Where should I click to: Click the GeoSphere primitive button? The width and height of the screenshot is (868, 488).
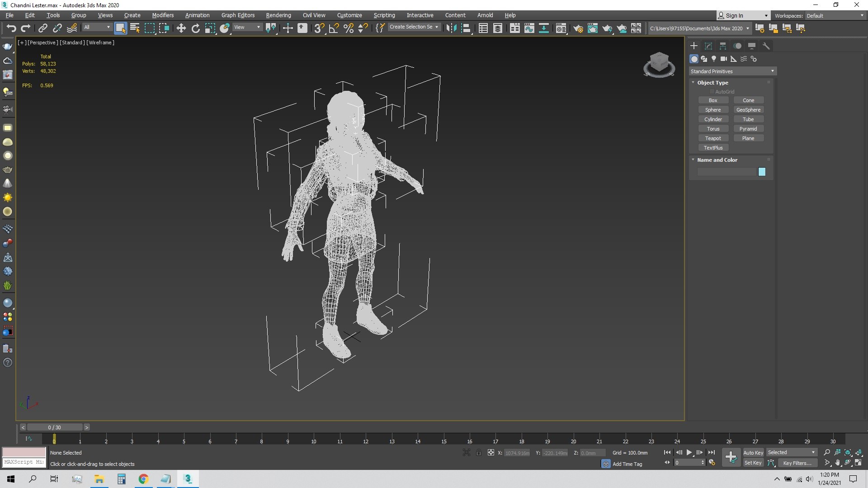[x=748, y=110]
